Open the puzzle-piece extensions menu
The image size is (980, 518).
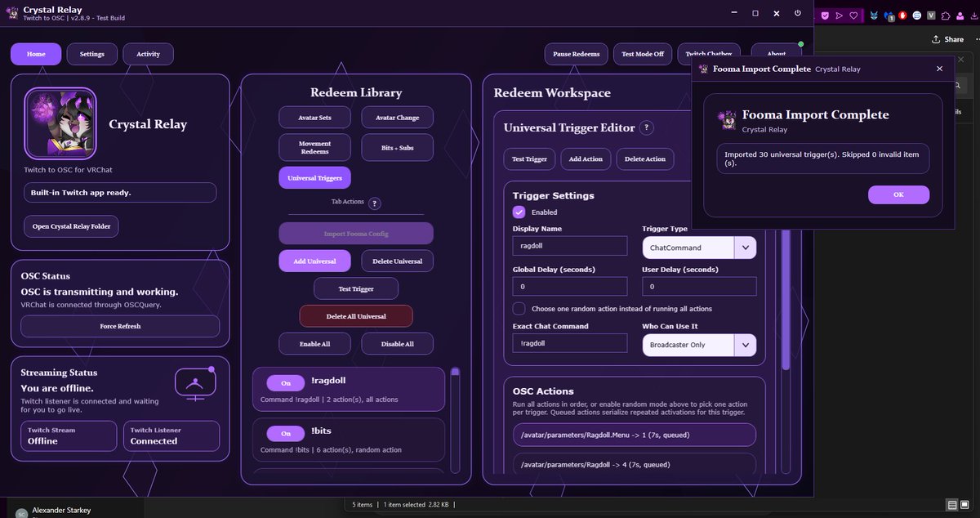[945, 16]
